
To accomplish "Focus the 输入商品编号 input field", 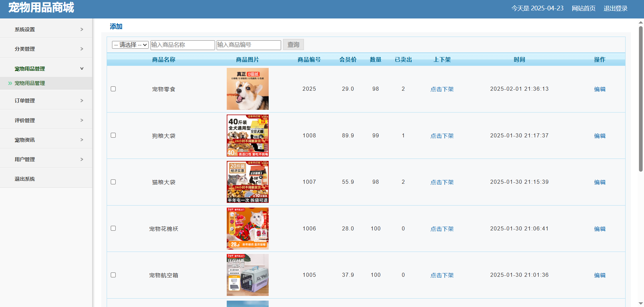I will (249, 45).
